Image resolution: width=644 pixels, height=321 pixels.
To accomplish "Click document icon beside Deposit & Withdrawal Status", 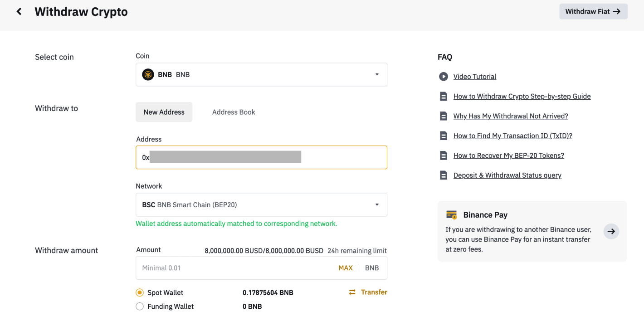I will pos(443,175).
